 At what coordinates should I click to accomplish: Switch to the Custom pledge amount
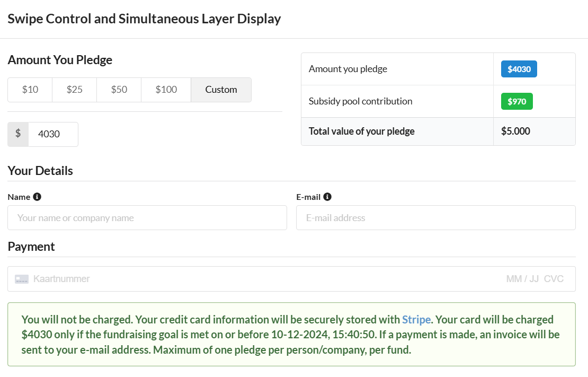(x=221, y=90)
